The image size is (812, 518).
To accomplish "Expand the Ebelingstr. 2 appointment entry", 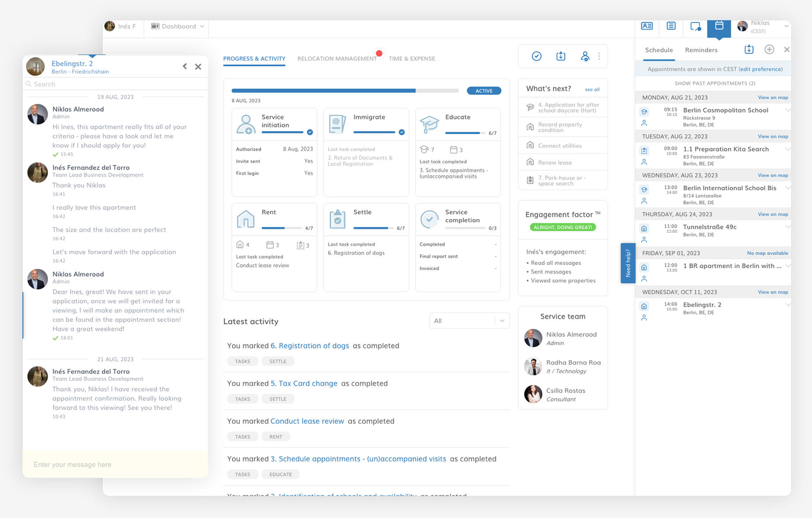I will (787, 305).
